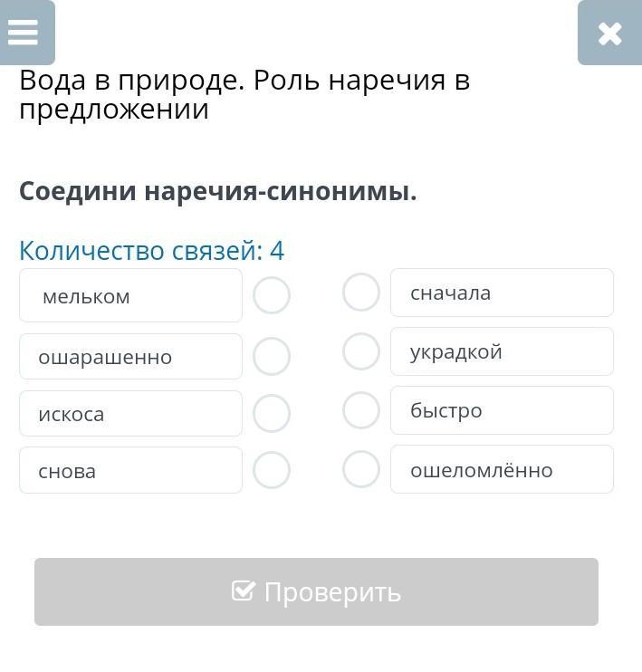Select the circle next to искоса
The image size is (642, 672).
[x=272, y=414]
